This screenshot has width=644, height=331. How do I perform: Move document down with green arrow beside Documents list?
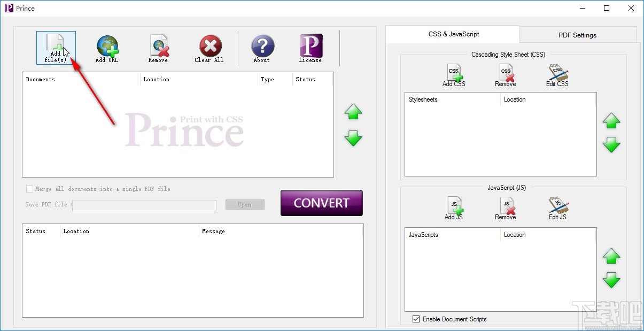353,138
